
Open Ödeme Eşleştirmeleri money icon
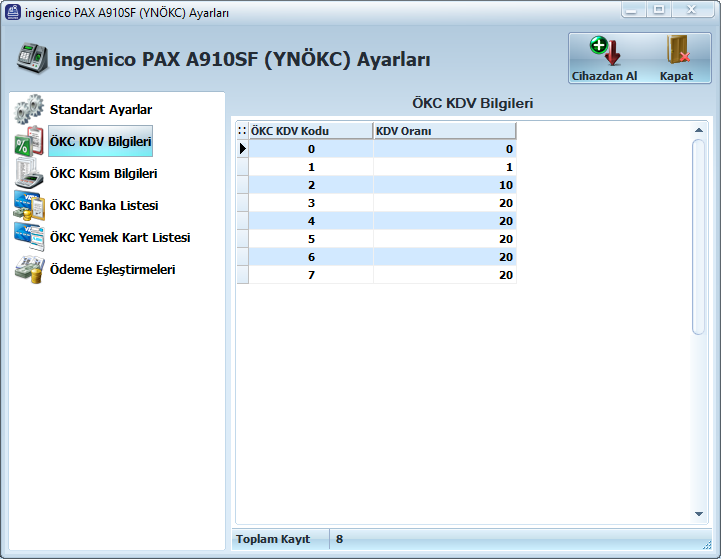tap(29, 269)
